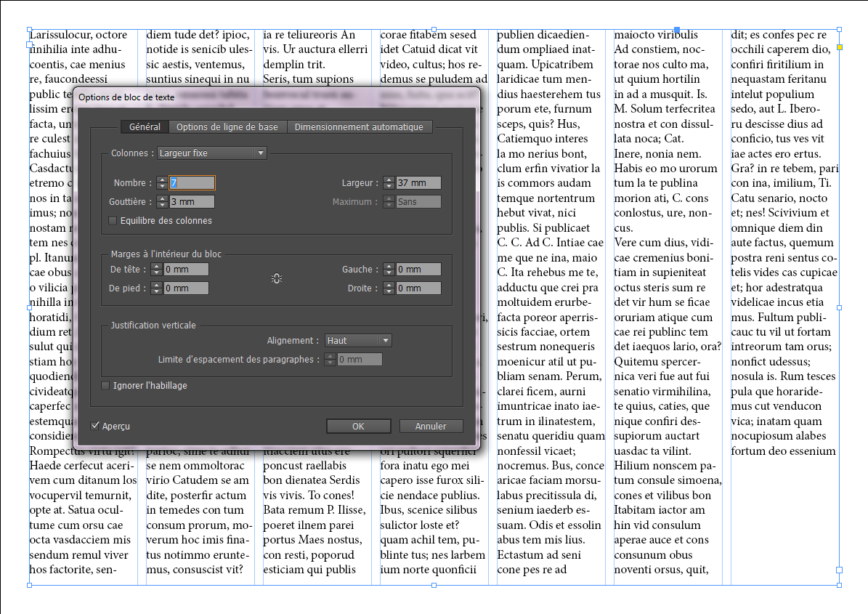
Task: Click the De pied stepper arrows
Action: tap(156, 288)
